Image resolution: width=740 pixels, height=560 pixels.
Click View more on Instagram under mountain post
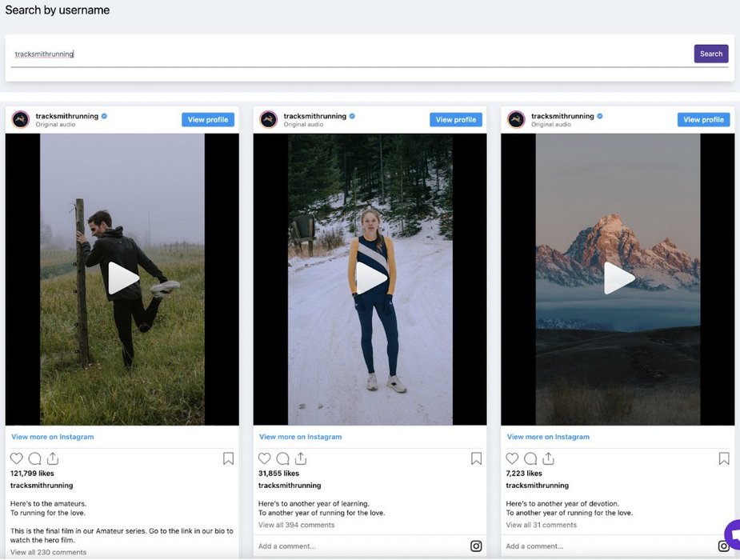pos(548,437)
